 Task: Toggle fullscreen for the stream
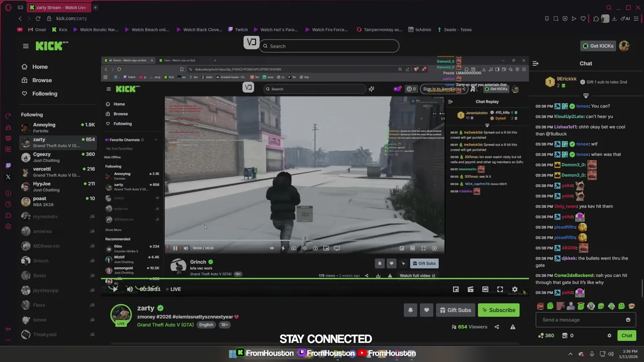point(500,289)
